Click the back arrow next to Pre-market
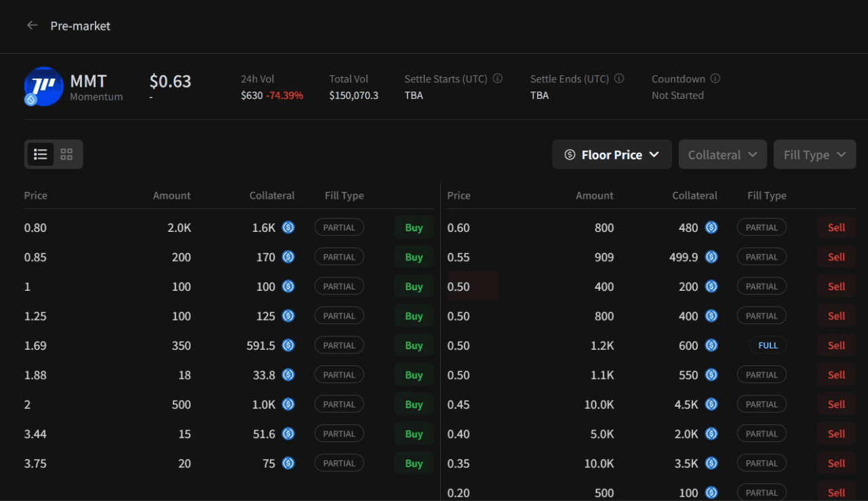This screenshot has width=868, height=501. [32, 26]
